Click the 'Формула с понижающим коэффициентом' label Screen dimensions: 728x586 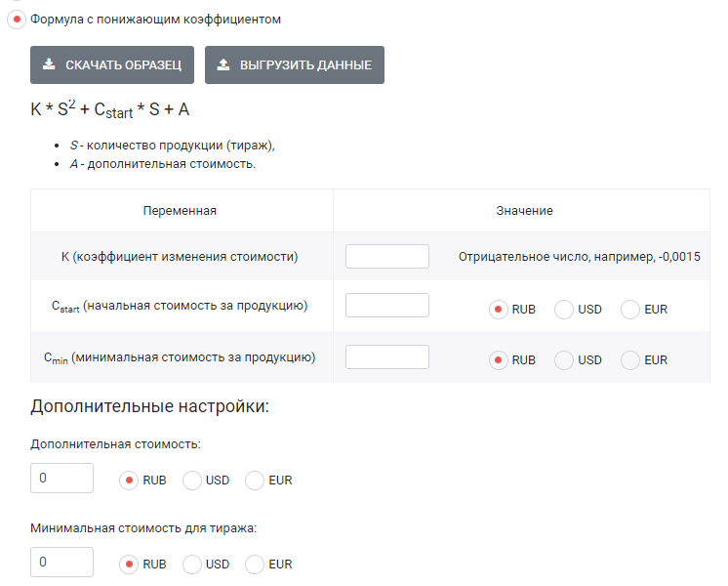pos(155,20)
